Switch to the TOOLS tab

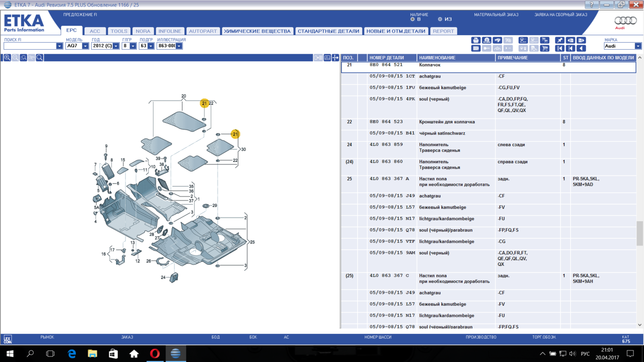click(x=119, y=31)
